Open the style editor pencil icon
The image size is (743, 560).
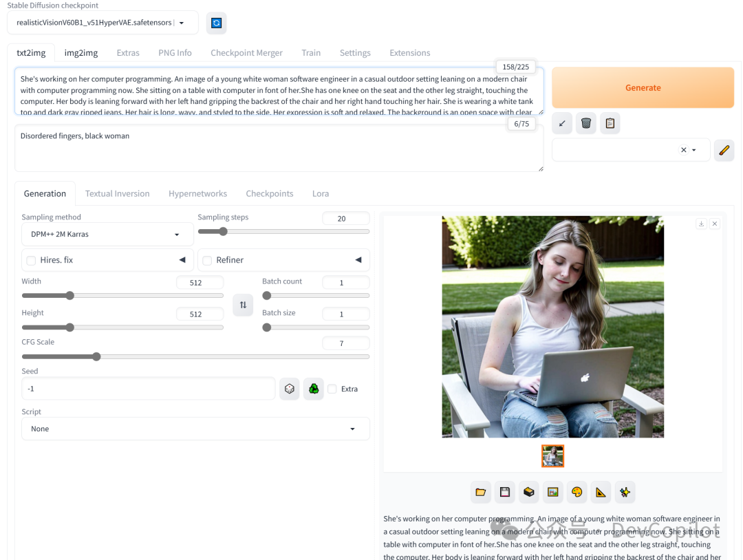tap(724, 150)
